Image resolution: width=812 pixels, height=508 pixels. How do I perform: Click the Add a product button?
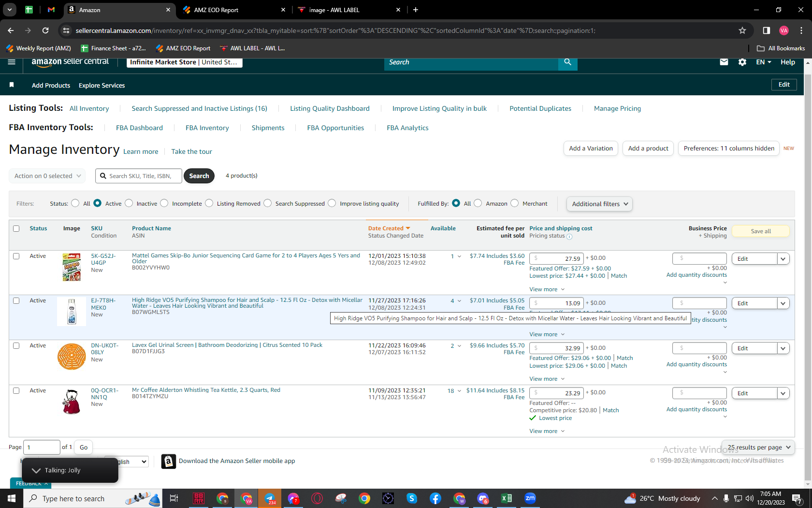pyautogui.click(x=648, y=149)
